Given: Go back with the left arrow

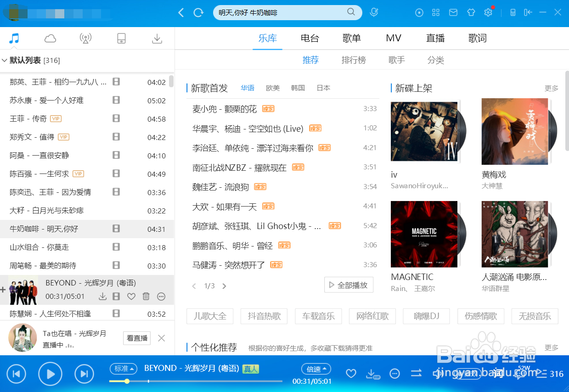Looking at the screenshot, I should 181,13.
